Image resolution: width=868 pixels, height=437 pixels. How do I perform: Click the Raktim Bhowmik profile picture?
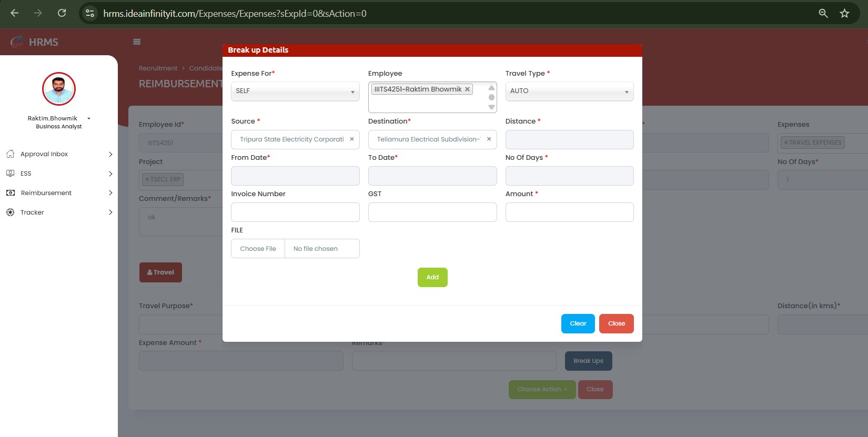pyautogui.click(x=59, y=89)
